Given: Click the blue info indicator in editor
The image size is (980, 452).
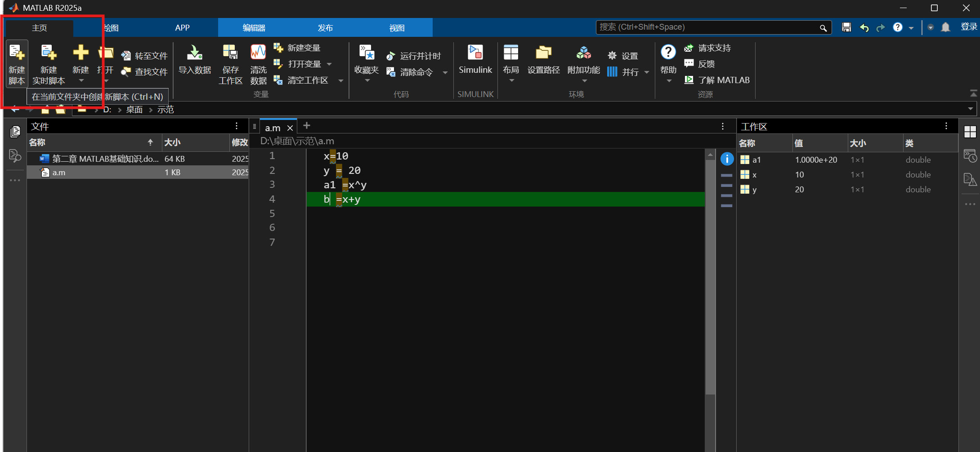Looking at the screenshot, I should 727,159.
